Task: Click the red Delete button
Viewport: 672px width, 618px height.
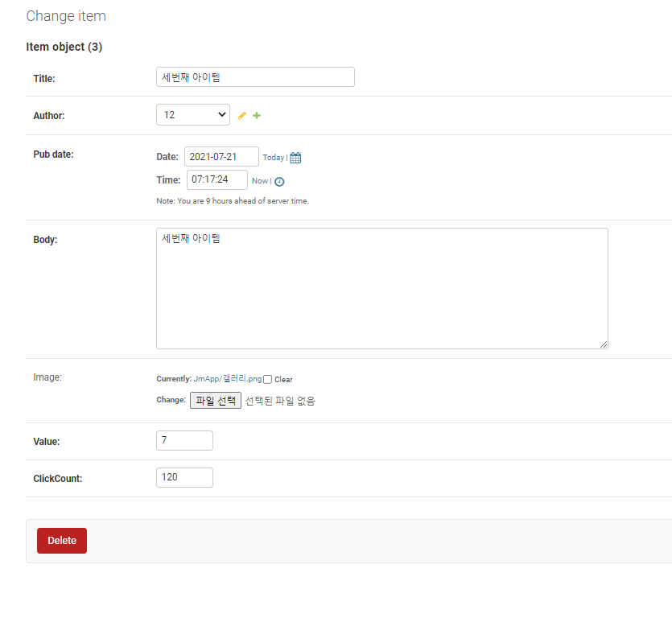Action: (x=62, y=541)
